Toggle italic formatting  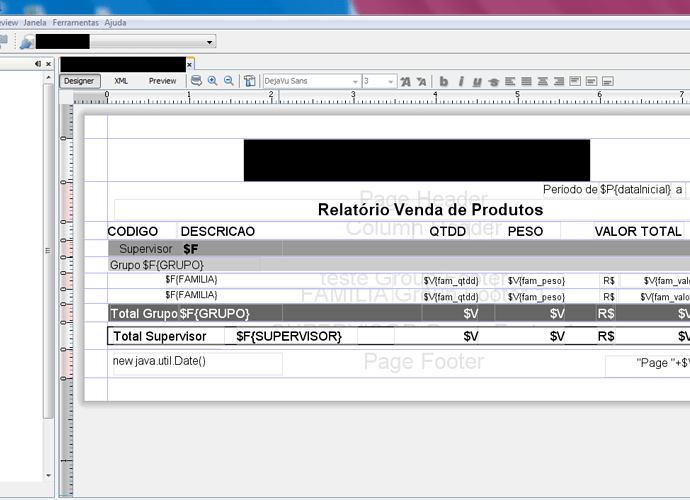coord(461,81)
